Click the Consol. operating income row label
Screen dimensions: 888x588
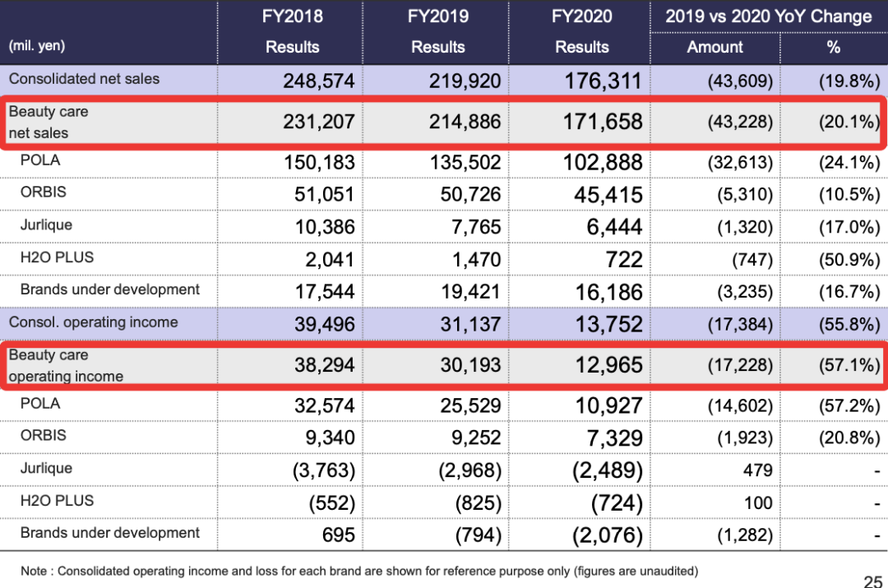coord(93,322)
